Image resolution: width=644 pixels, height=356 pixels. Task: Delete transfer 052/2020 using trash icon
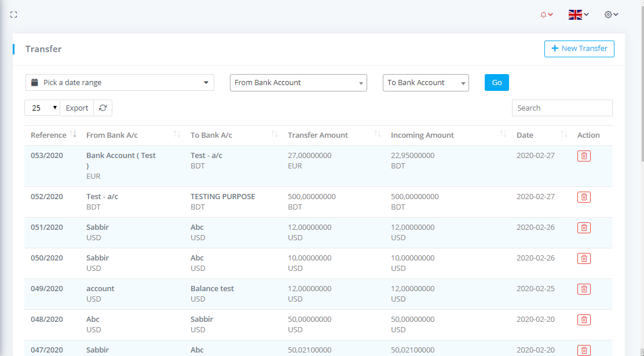584,197
